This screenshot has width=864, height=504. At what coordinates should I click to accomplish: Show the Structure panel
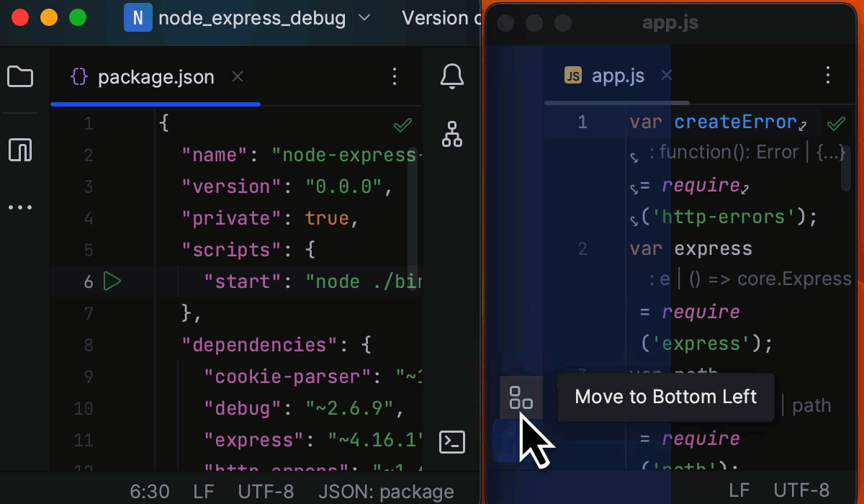[x=451, y=134]
